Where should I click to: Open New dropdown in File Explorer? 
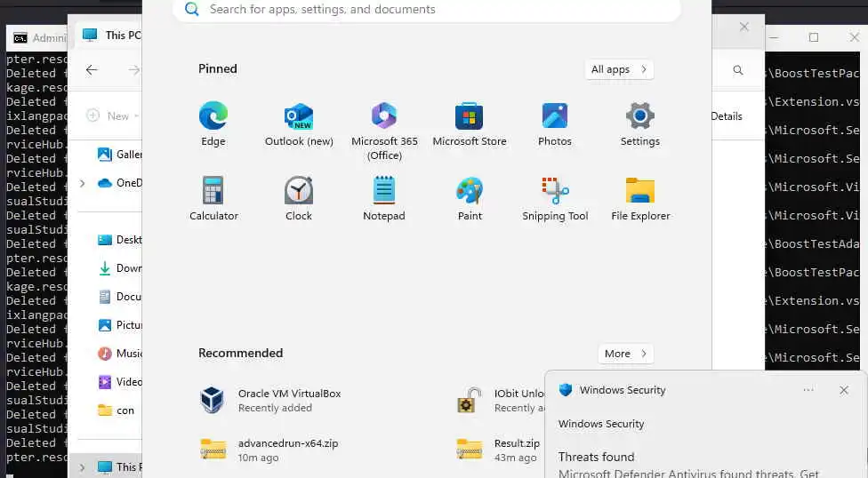tap(112, 116)
